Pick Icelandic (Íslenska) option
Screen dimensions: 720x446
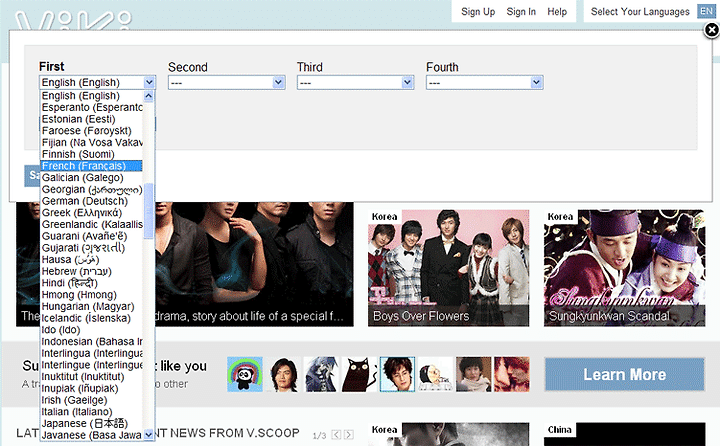pos(92,318)
